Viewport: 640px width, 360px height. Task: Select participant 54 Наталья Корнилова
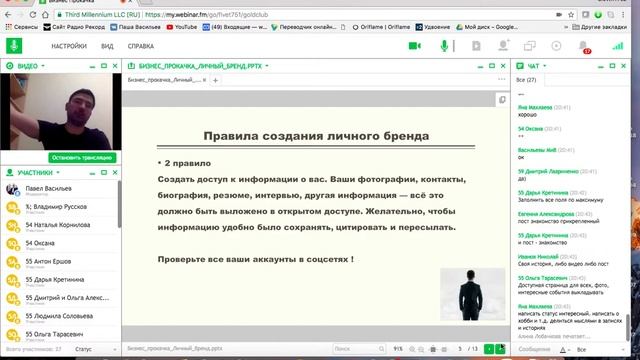[x=60, y=226]
